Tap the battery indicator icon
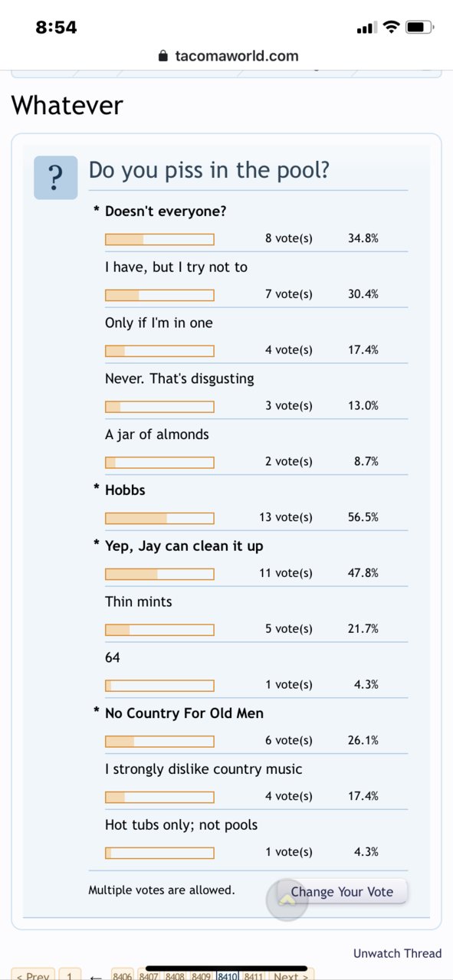The height and width of the screenshot is (980, 453). 419,28
